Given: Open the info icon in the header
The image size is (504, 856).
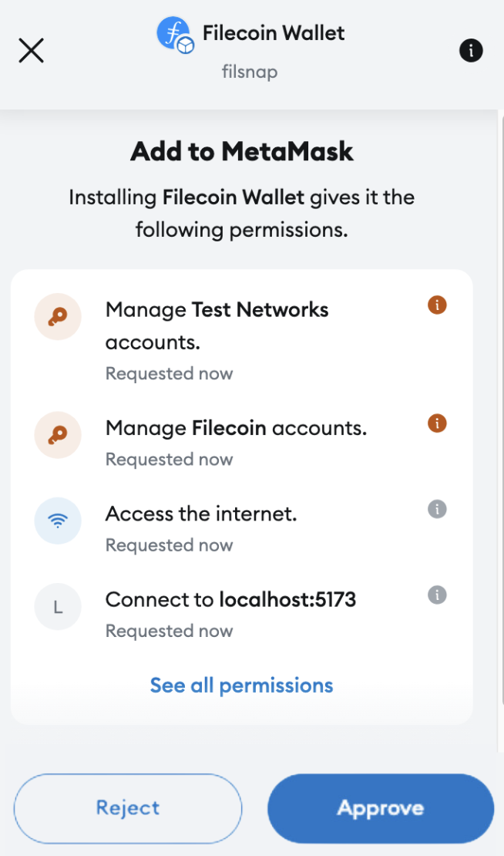Looking at the screenshot, I should click(x=471, y=50).
